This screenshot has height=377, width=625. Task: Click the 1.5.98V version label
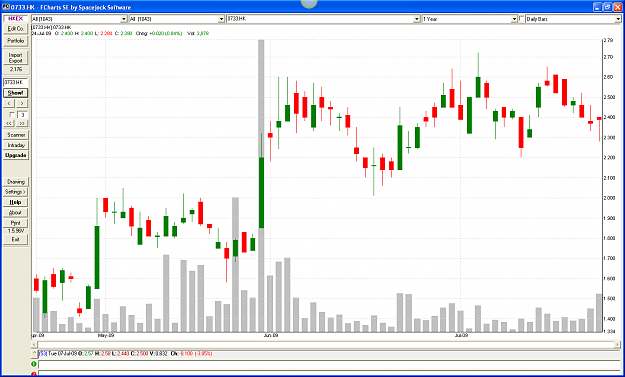click(x=16, y=231)
